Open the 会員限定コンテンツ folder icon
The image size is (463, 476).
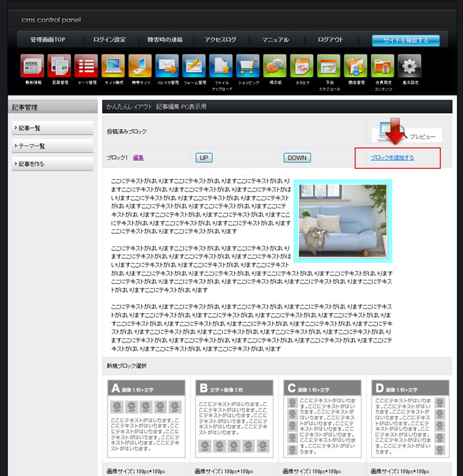click(383, 67)
